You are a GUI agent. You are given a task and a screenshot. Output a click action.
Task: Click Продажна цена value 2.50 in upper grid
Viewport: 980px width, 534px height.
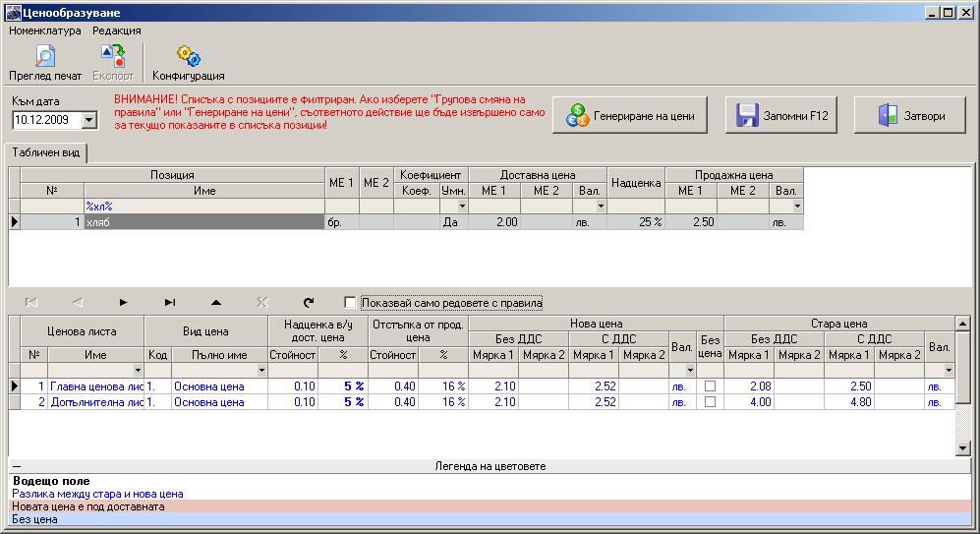[x=691, y=222]
